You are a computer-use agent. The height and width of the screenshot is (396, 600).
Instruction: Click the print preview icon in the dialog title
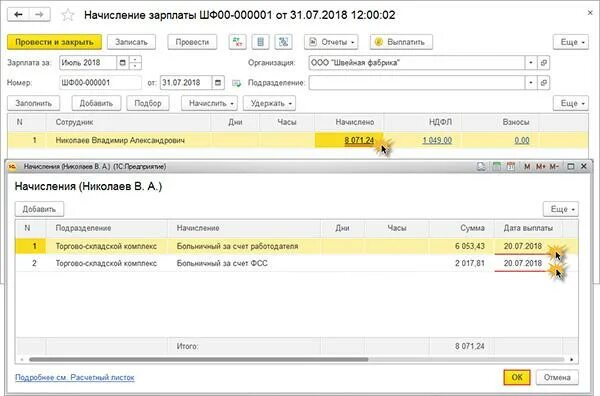[x=481, y=166]
